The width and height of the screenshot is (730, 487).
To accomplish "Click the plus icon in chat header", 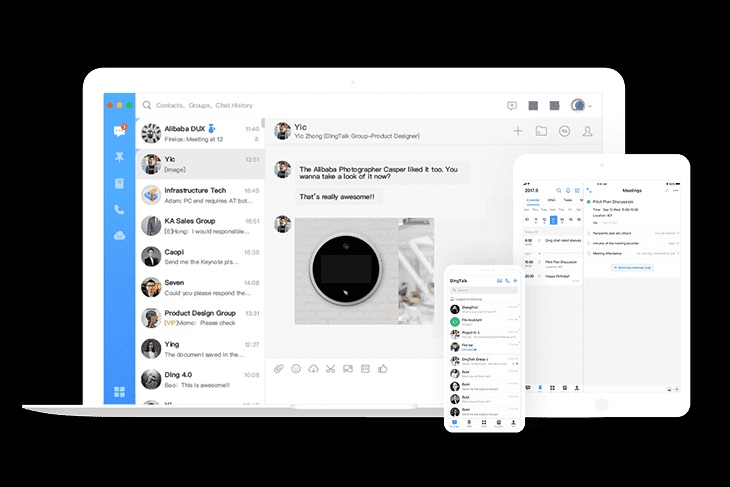I will coord(518,131).
